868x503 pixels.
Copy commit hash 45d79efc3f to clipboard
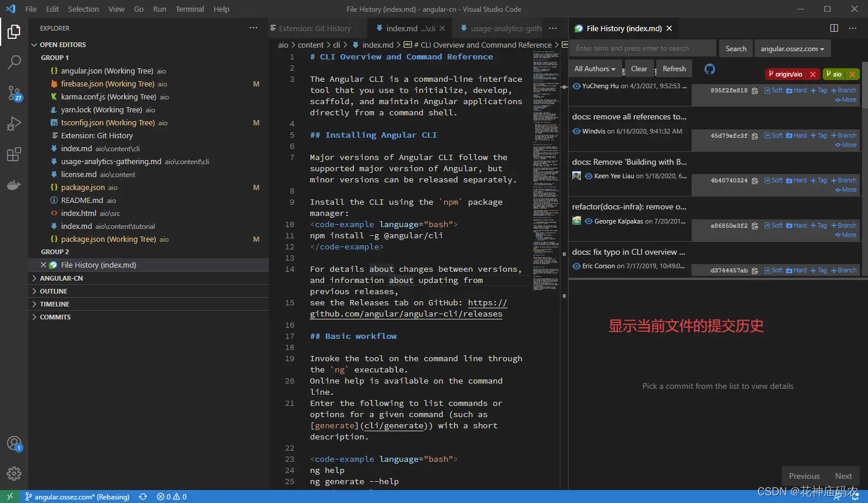pos(755,136)
